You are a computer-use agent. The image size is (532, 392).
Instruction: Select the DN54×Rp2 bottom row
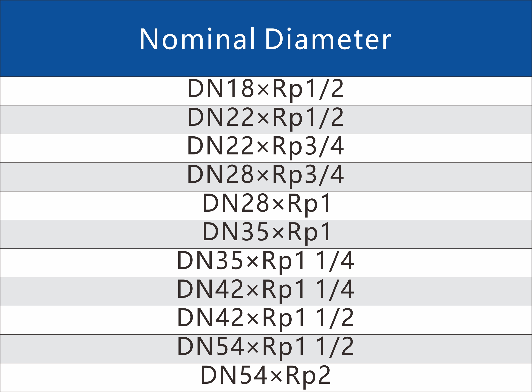coord(266,378)
